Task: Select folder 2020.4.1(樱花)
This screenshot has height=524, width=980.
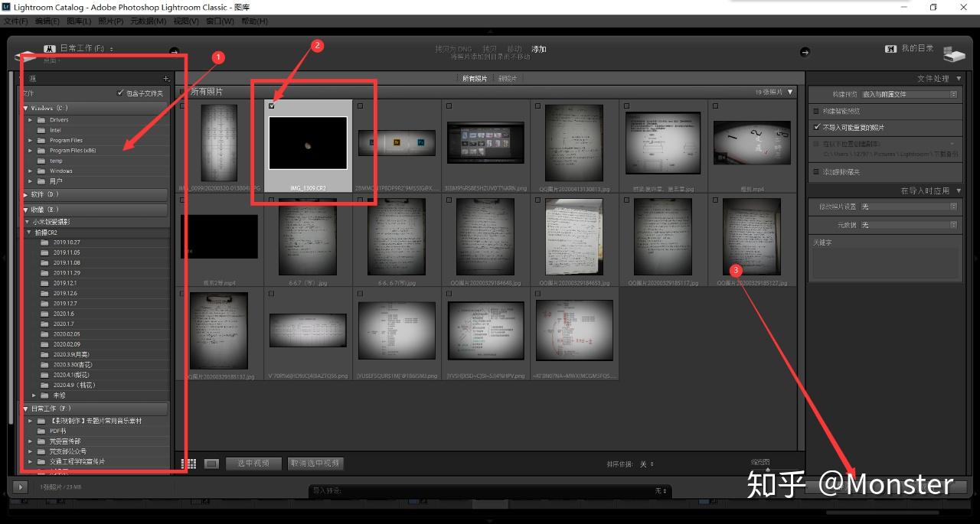Action: click(70, 375)
